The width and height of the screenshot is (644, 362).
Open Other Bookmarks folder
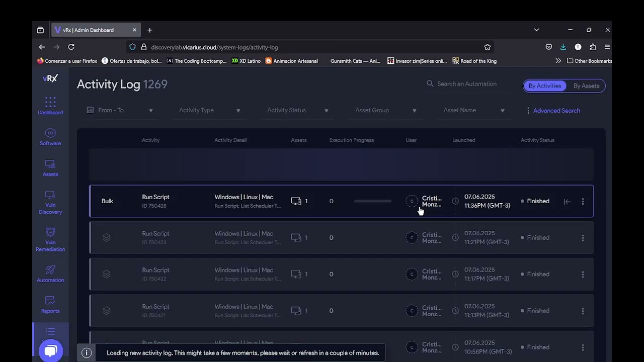[x=589, y=61]
